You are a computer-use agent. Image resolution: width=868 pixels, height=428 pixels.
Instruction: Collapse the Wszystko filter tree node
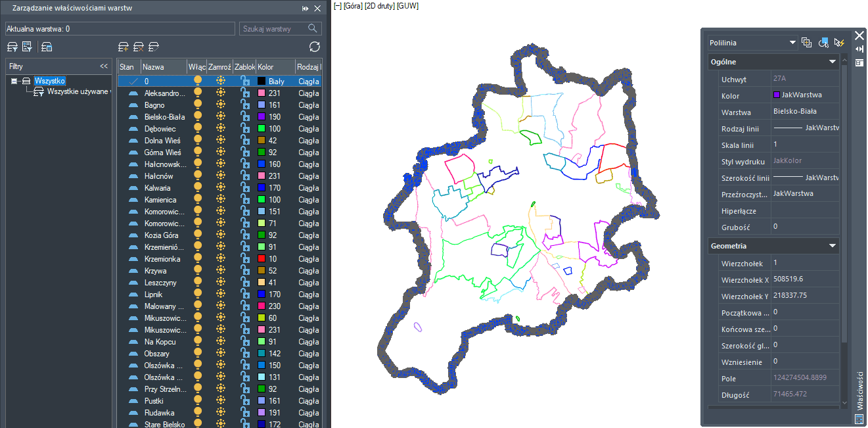coord(14,81)
